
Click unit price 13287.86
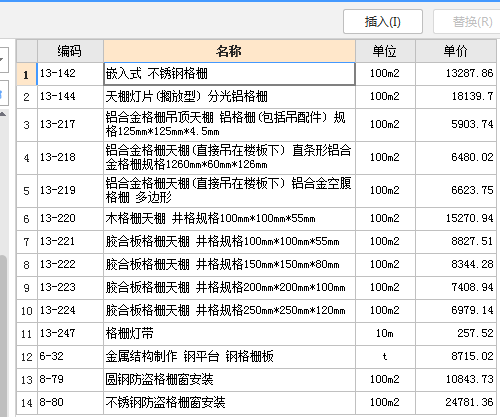click(x=456, y=74)
